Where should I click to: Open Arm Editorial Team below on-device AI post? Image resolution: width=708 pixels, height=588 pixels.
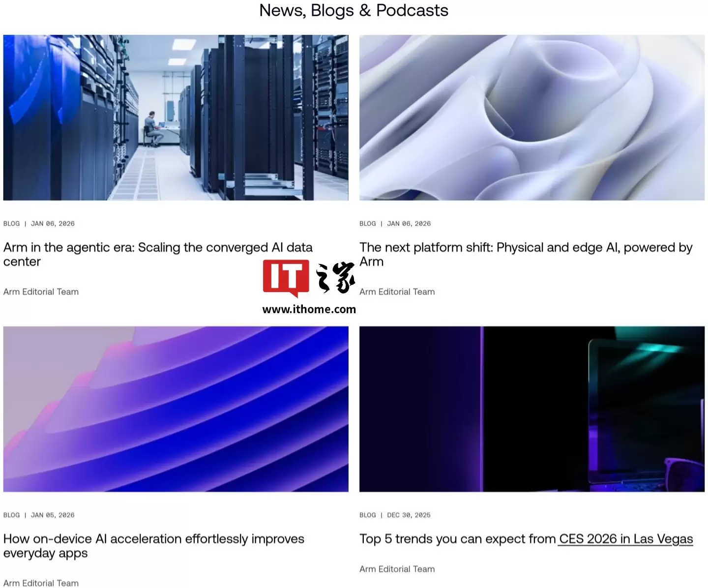41,583
